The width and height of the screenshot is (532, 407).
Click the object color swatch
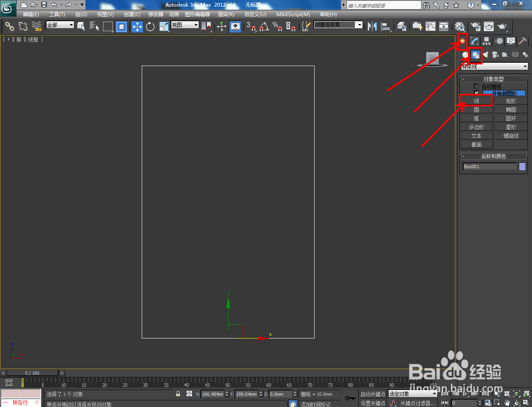(x=522, y=167)
